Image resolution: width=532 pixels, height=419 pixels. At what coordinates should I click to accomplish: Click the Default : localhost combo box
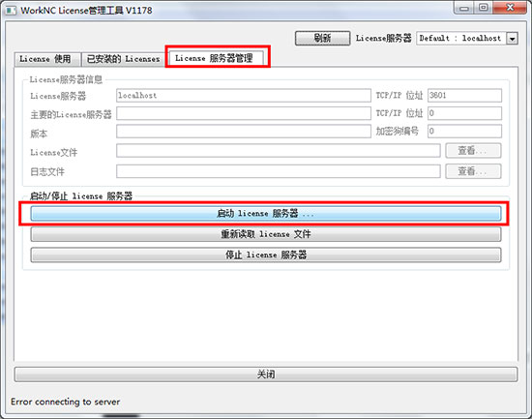pyautogui.click(x=467, y=39)
